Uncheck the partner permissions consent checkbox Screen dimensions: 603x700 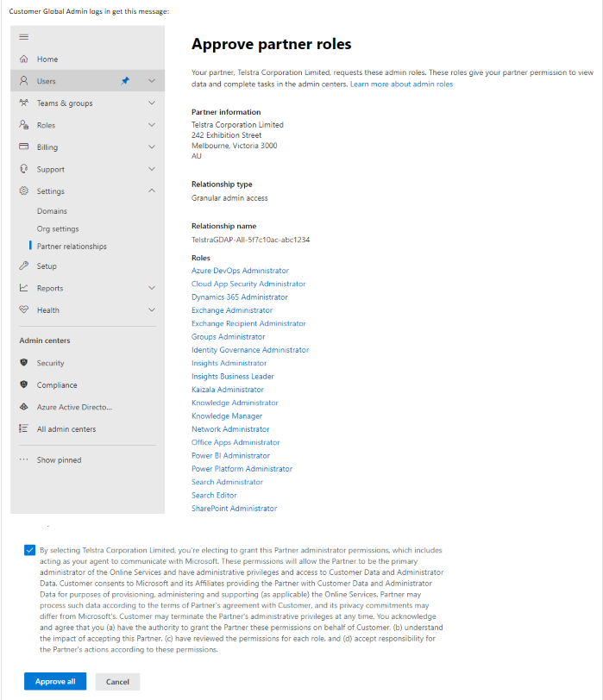pyautogui.click(x=31, y=550)
